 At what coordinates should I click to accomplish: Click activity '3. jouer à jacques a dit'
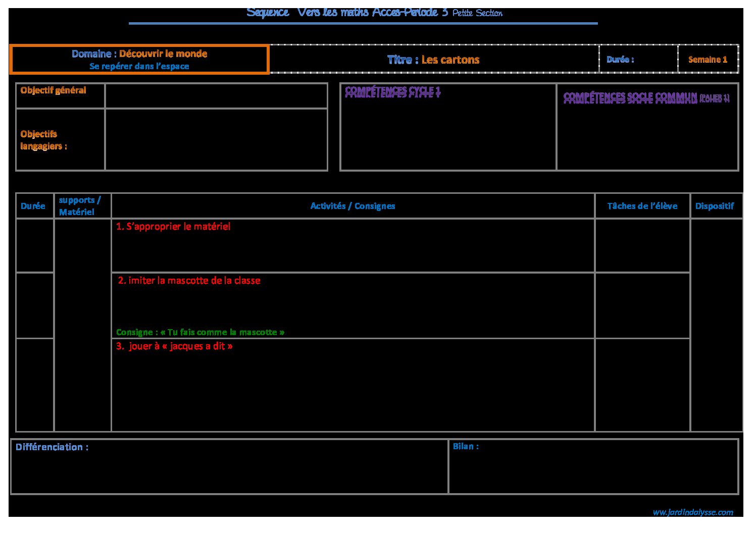[x=174, y=346]
